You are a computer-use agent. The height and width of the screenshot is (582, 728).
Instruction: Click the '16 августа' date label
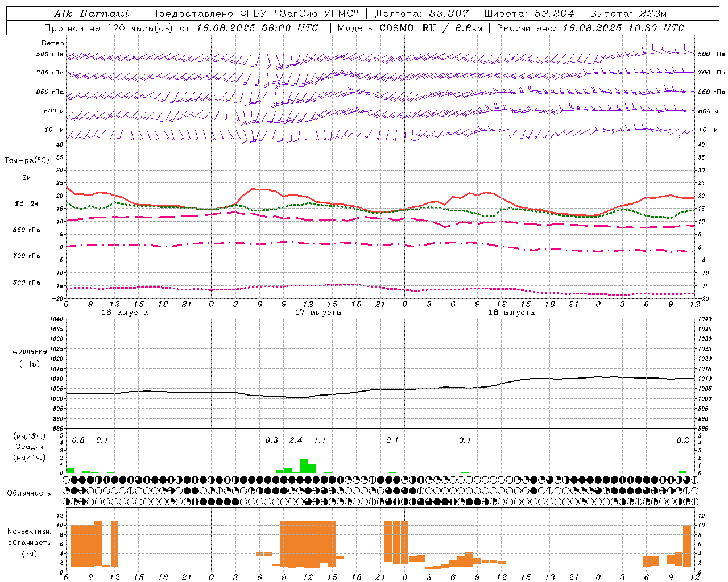pos(125,313)
